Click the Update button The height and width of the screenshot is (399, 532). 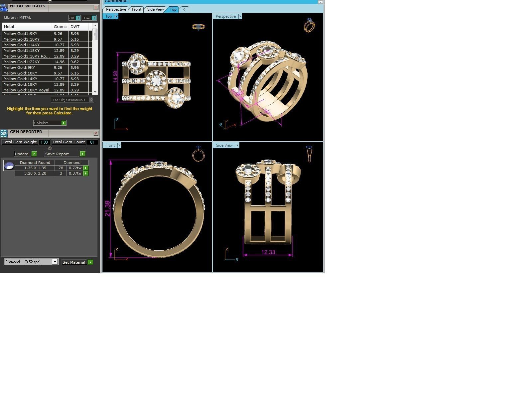click(26, 154)
